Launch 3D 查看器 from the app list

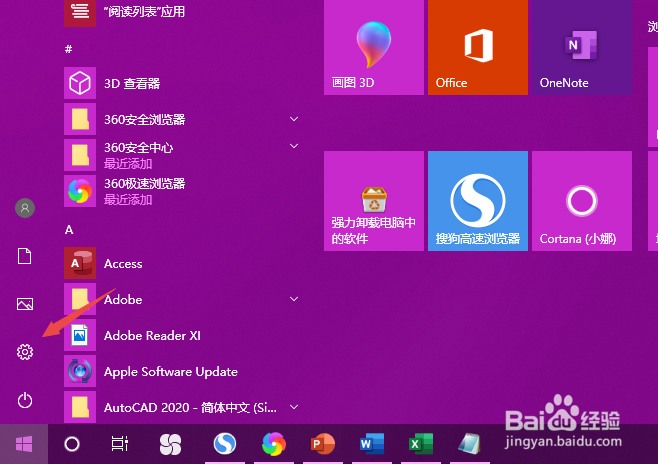tap(183, 83)
